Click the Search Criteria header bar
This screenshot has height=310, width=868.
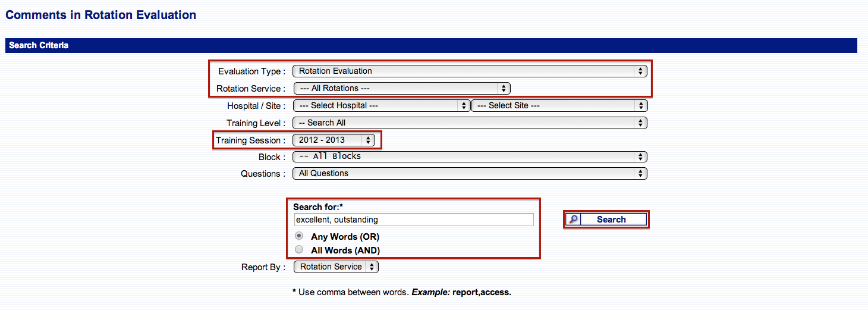click(x=431, y=45)
